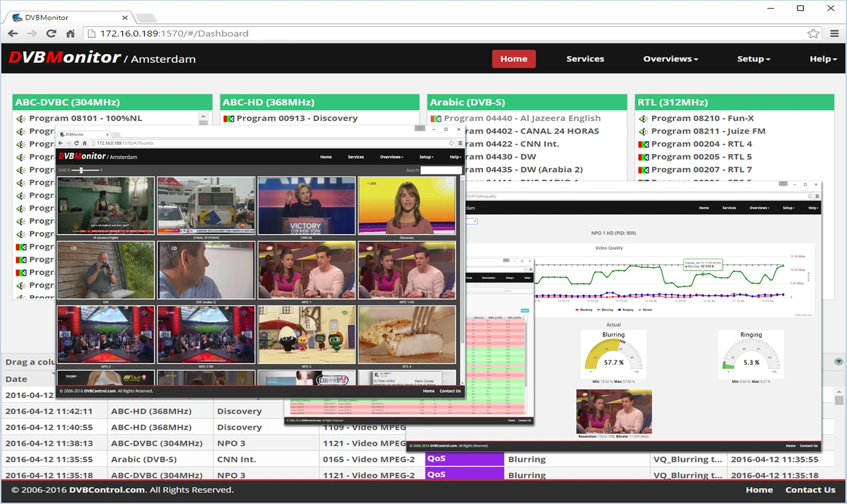Follow the Home link in the main footer
Screen dimensions: 847x504
[759, 490]
